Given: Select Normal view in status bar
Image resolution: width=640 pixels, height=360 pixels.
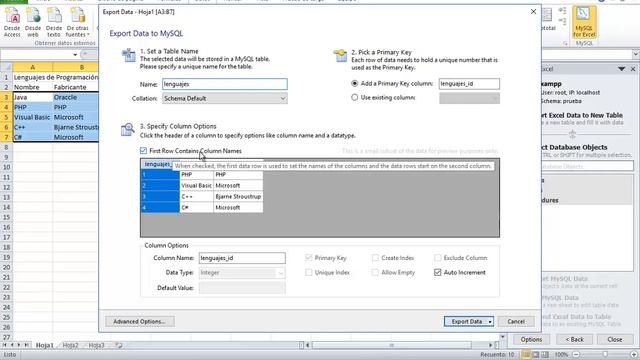Looking at the screenshot, I should click(x=526, y=355).
